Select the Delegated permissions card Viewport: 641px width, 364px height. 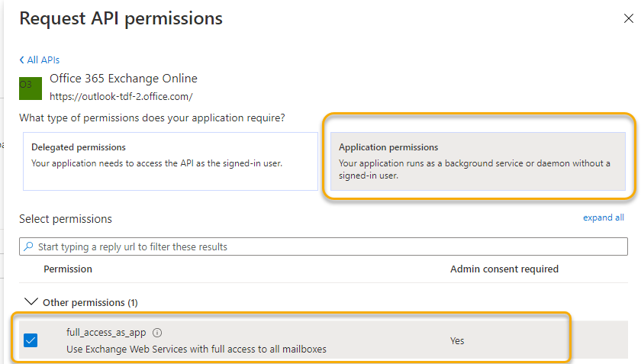[x=170, y=161]
